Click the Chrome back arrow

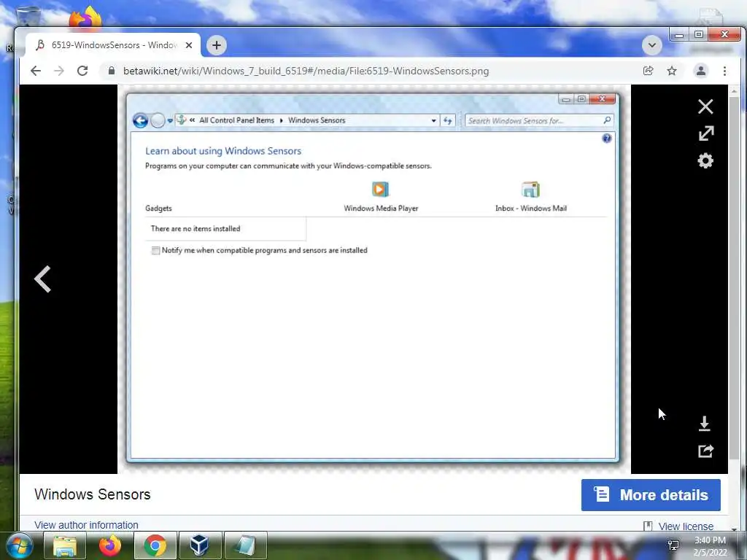tap(36, 71)
